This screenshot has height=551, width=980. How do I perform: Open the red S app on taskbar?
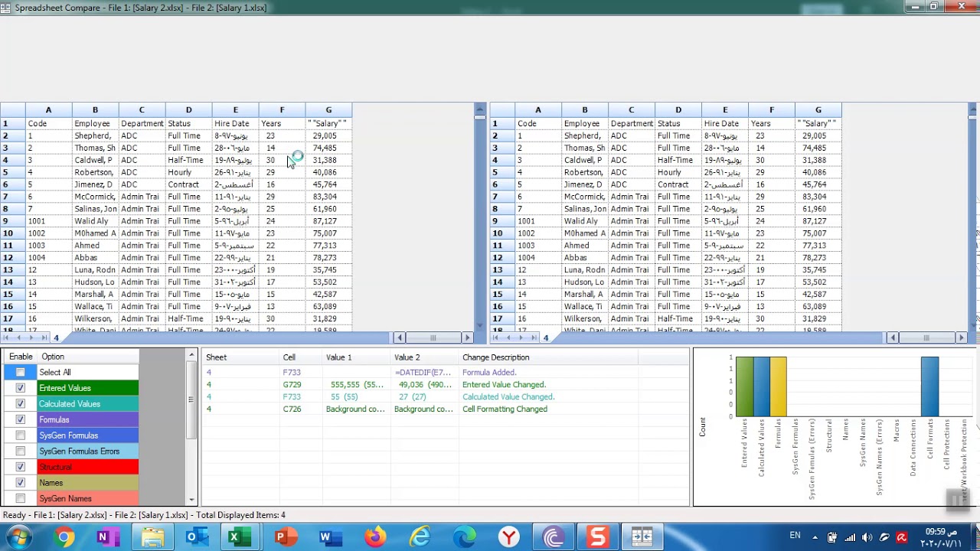[597, 537]
